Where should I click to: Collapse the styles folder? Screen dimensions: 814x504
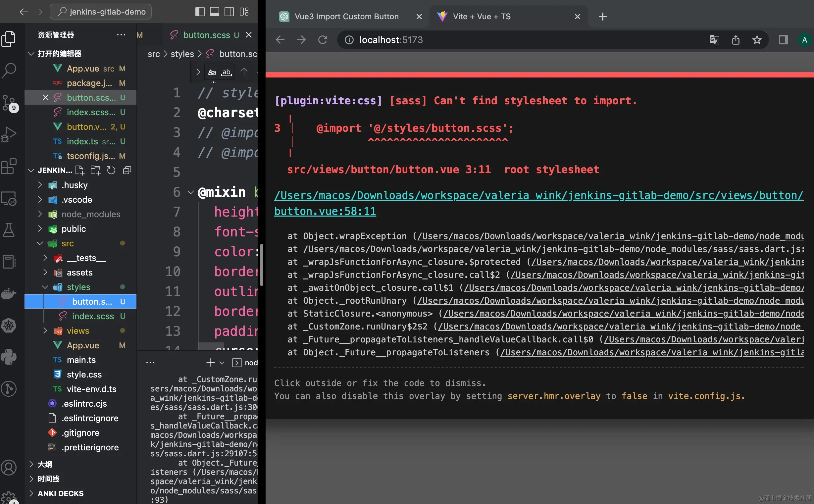tap(78, 287)
